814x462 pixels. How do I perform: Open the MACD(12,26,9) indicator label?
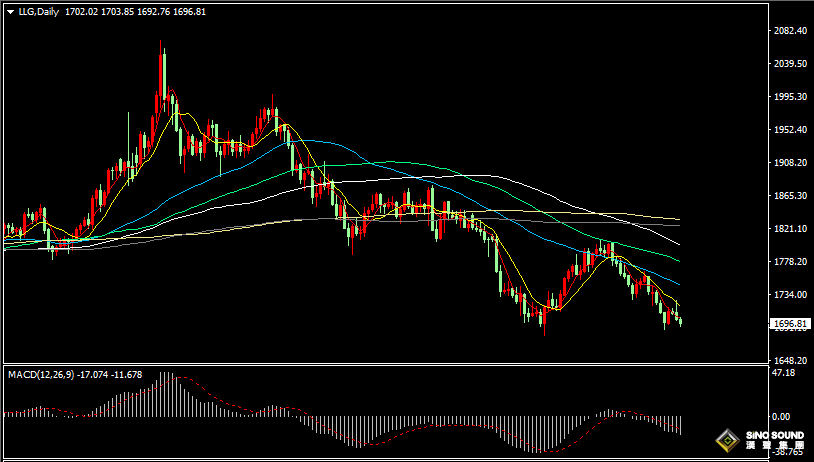coord(40,374)
